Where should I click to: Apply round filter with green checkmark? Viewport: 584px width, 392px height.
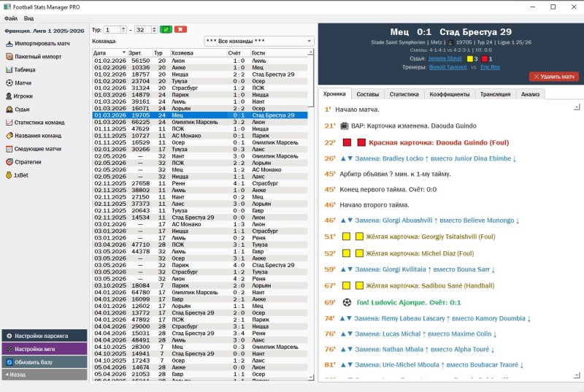166,29
